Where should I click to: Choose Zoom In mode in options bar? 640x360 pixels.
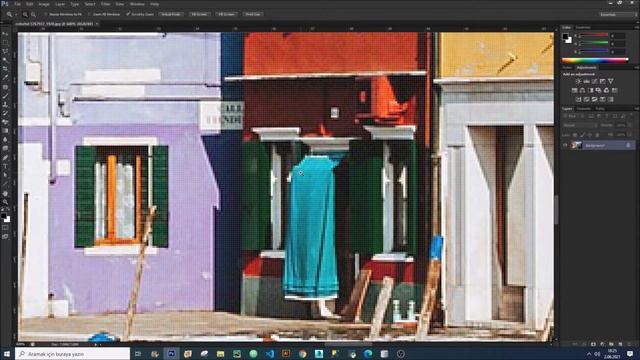click(25, 15)
